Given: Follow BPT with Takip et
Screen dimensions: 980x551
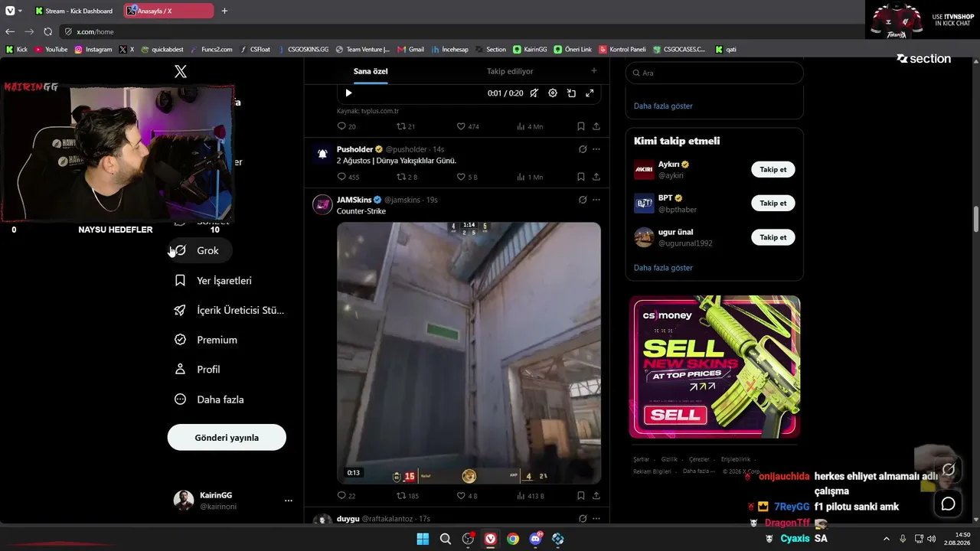Looking at the screenshot, I should click(773, 203).
